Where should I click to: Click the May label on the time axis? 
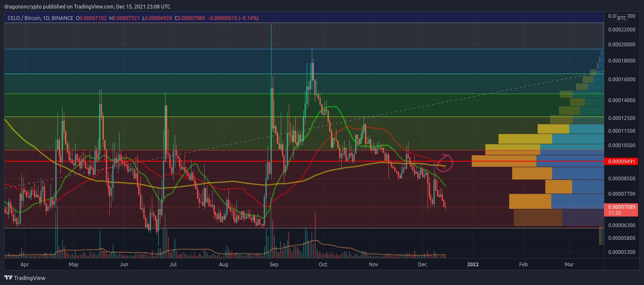(74, 265)
